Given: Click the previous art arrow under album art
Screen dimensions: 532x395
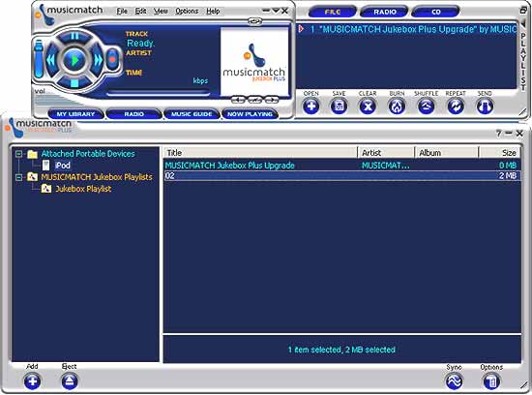Looking at the screenshot, I should [238, 100].
